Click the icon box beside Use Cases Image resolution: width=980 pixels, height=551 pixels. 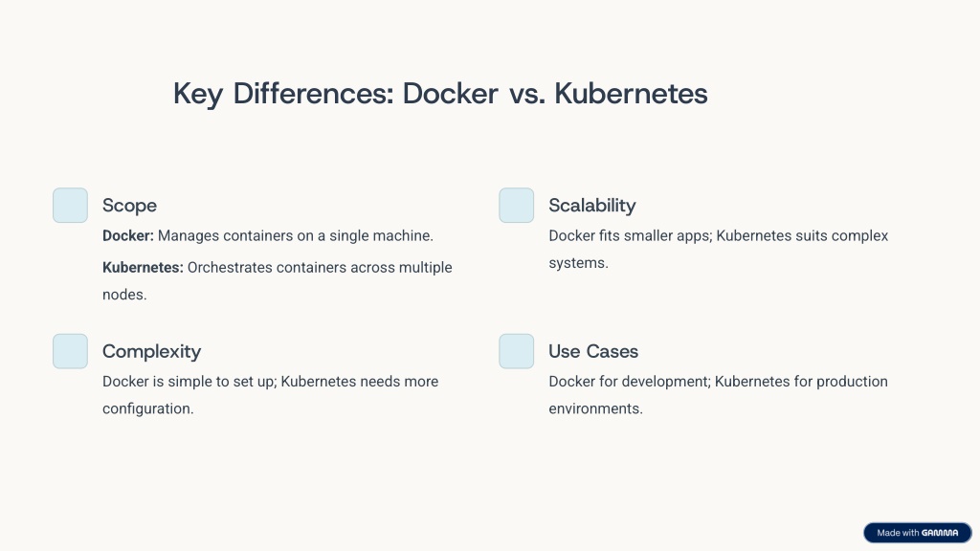[x=516, y=351]
